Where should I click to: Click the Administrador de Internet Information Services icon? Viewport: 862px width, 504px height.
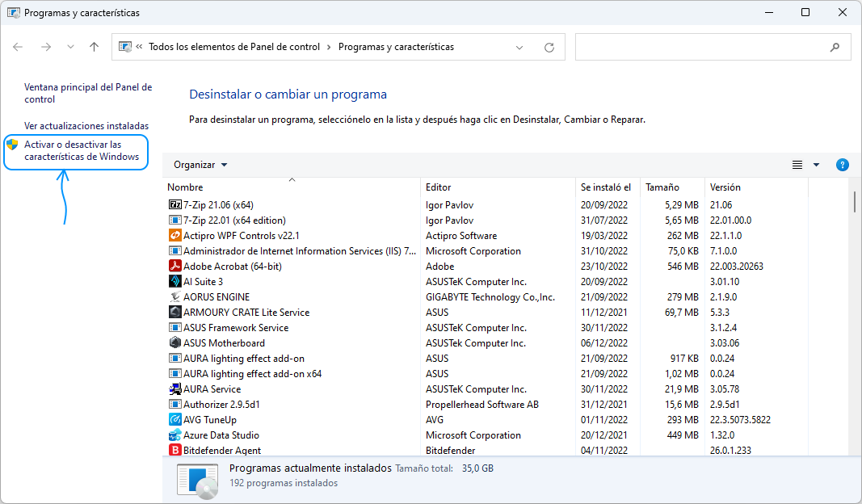click(175, 251)
